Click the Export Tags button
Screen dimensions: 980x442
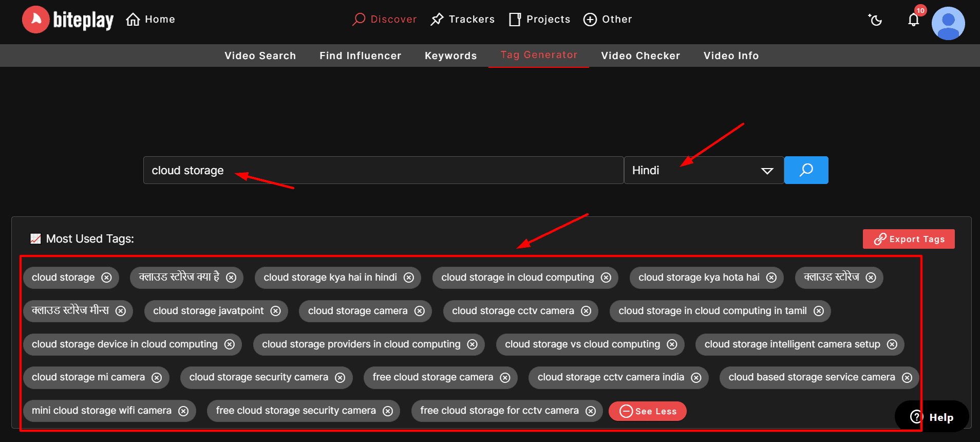pyautogui.click(x=908, y=239)
